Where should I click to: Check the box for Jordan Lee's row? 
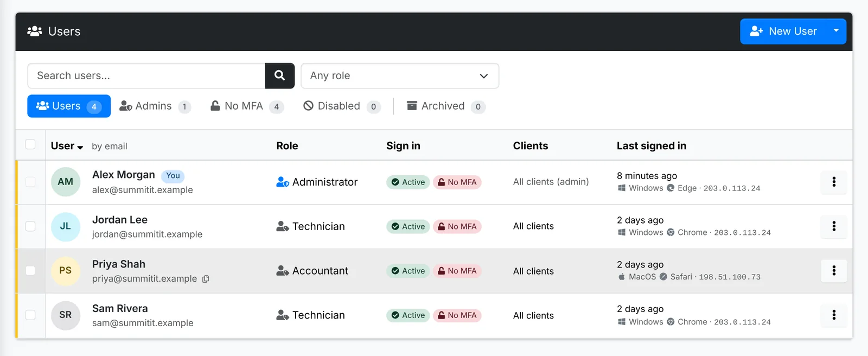point(30,226)
